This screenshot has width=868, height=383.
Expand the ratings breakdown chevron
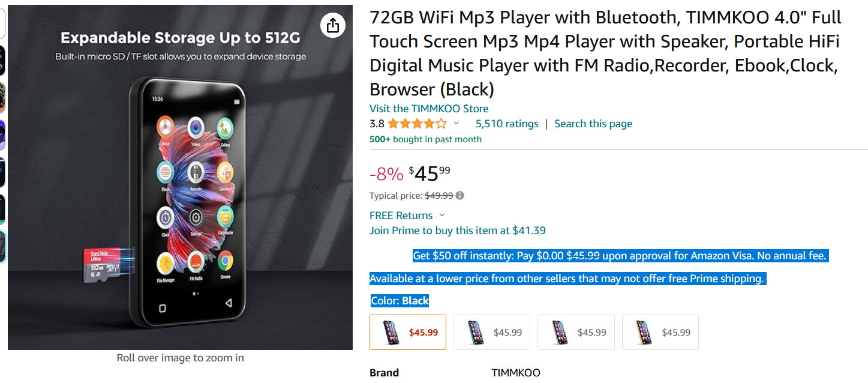point(458,124)
